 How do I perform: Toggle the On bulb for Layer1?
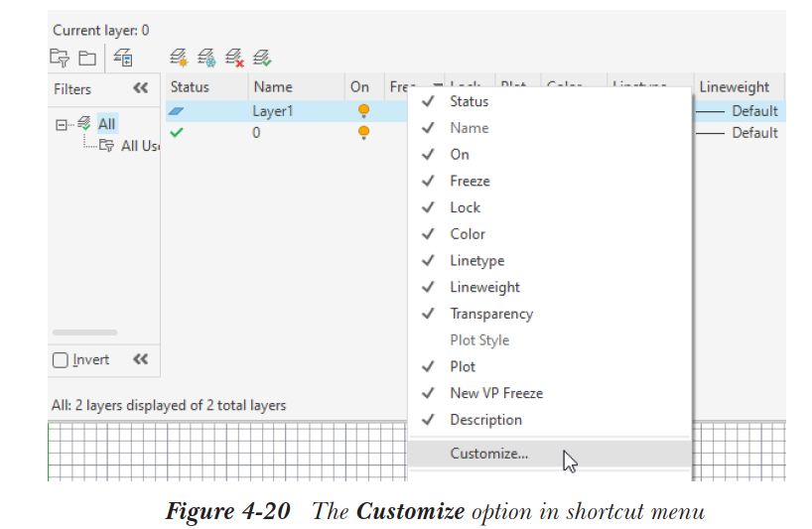363,111
